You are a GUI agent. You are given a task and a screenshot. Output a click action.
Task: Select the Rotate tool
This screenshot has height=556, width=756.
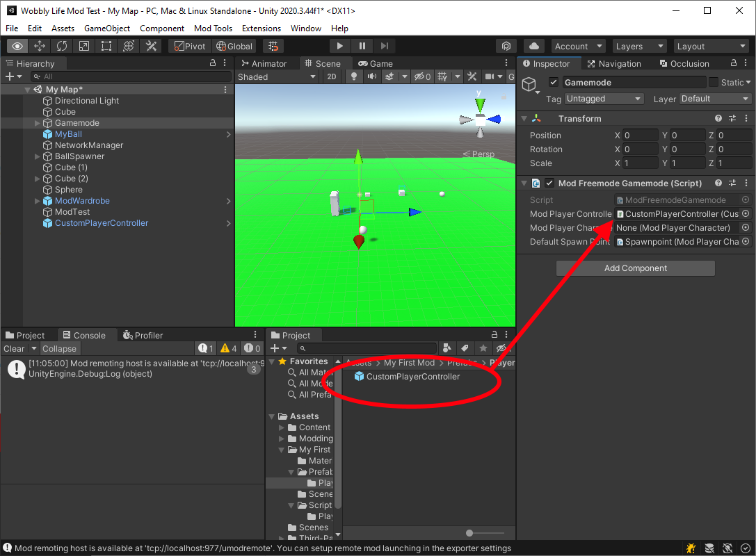[x=62, y=47]
